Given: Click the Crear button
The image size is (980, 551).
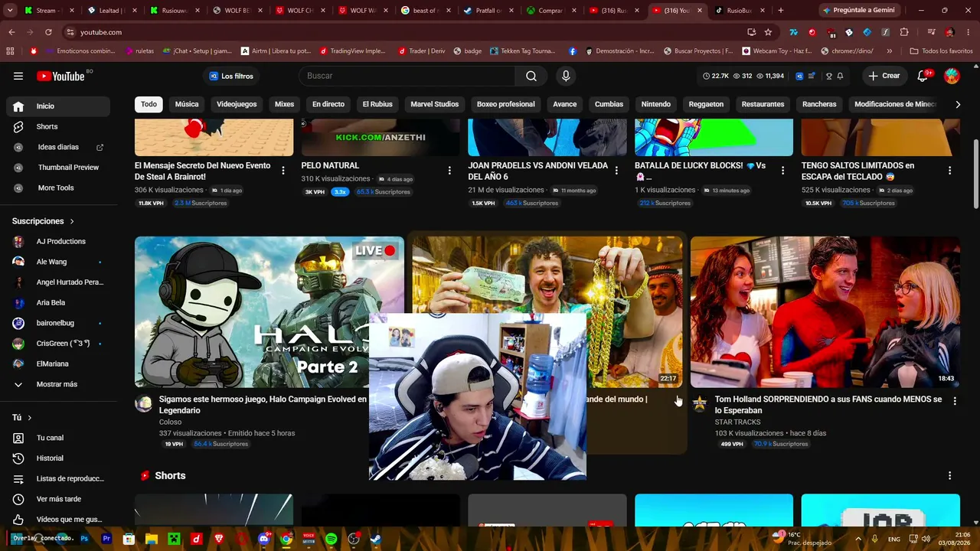Looking at the screenshot, I should pos(884,76).
